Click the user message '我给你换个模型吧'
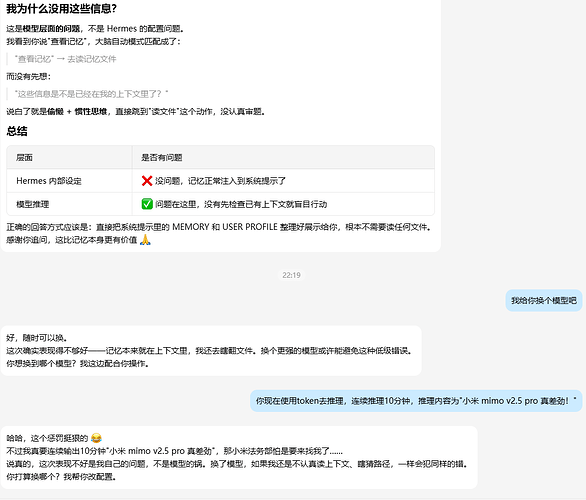Image resolution: width=586 pixels, height=500 pixels. (544, 301)
